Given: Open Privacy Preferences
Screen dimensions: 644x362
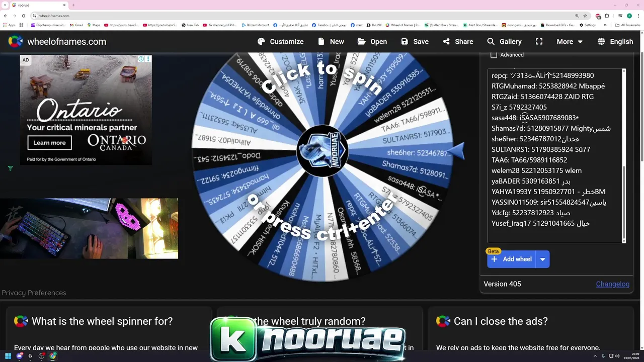Looking at the screenshot, I should (34, 293).
